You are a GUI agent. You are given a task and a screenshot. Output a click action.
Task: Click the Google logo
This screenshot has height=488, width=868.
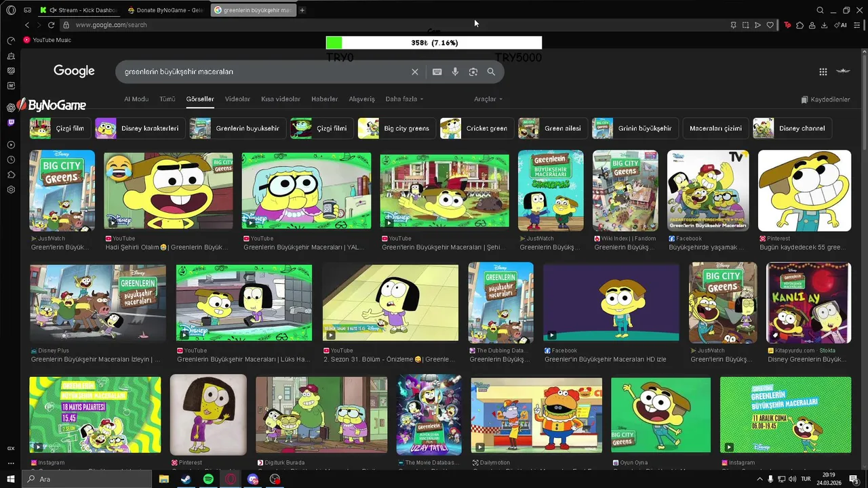(75, 71)
